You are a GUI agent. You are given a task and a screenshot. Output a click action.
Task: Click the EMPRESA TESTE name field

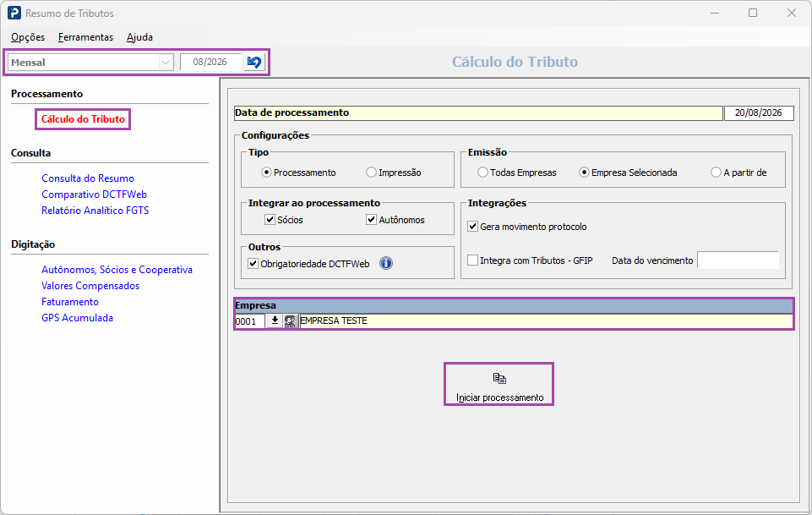click(546, 321)
